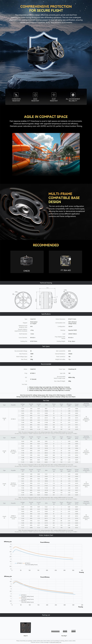Image resolution: width=92 pixels, height=644 pixels.
Task: Click the Cinewhoop X4 frame type value
Action: (72, 369)
